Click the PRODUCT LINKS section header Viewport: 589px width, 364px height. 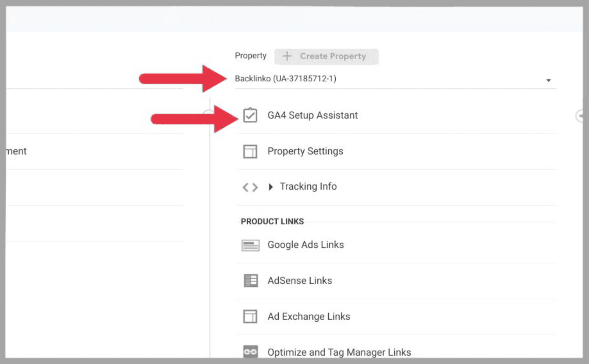tap(272, 221)
